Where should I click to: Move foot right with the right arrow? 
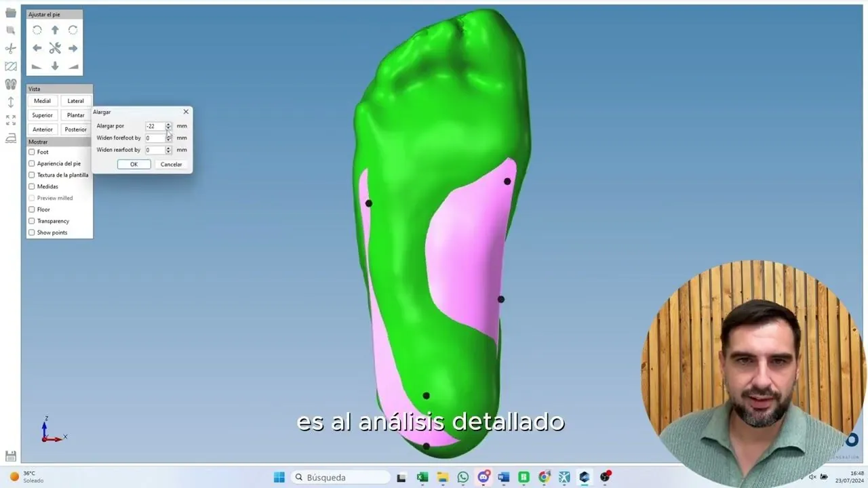click(x=73, y=48)
